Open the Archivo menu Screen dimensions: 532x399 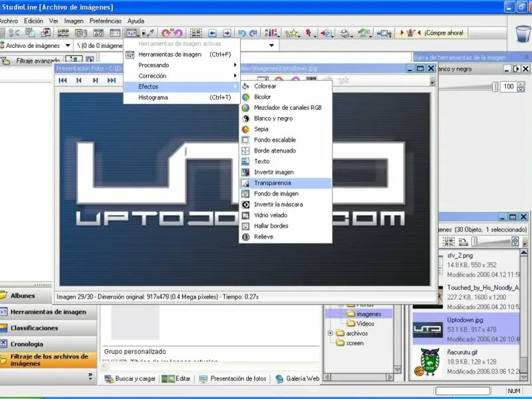(9, 21)
